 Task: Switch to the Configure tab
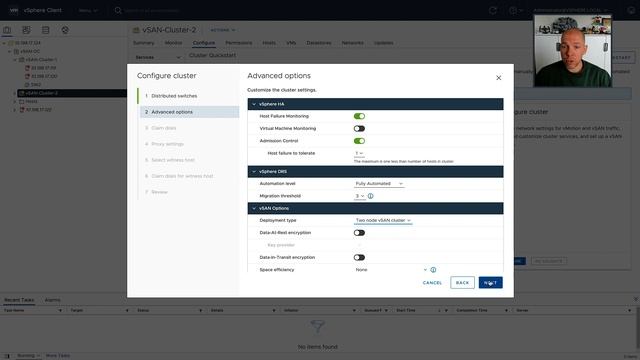click(204, 43)
